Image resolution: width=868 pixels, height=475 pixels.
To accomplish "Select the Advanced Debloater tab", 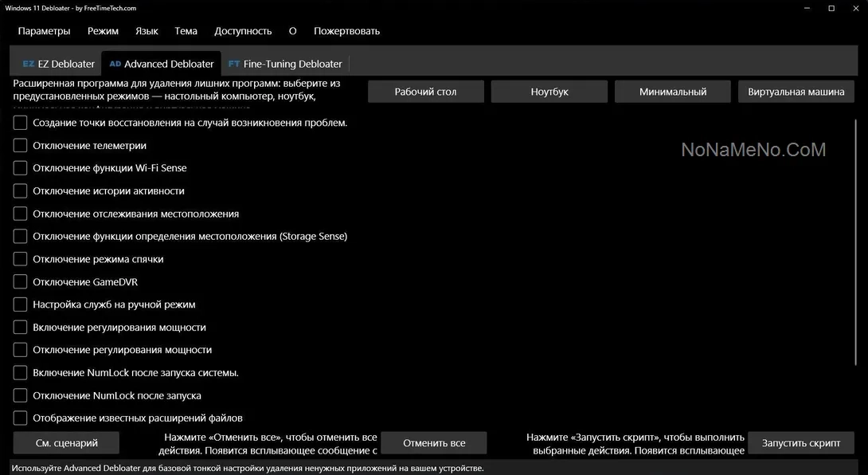I will (162, 64).
